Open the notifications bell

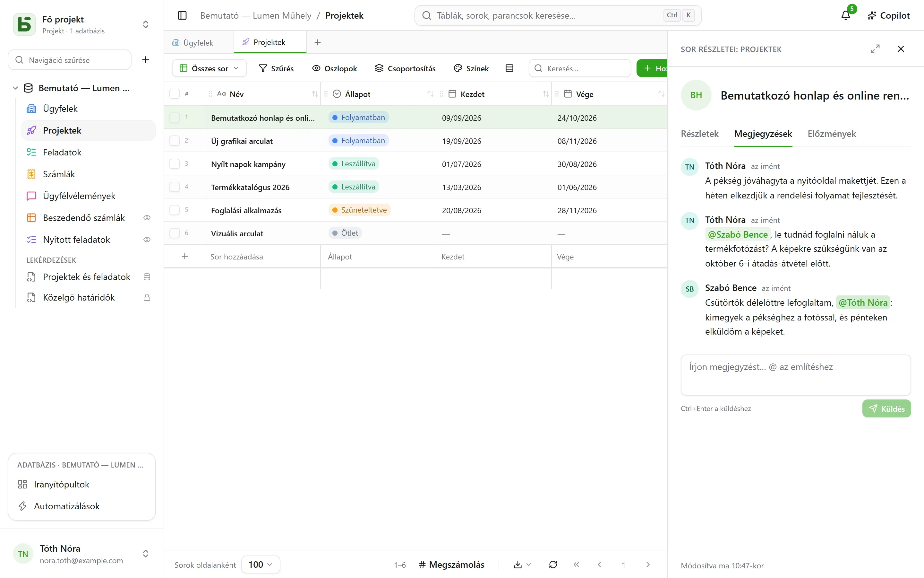[x=845, y=15]
